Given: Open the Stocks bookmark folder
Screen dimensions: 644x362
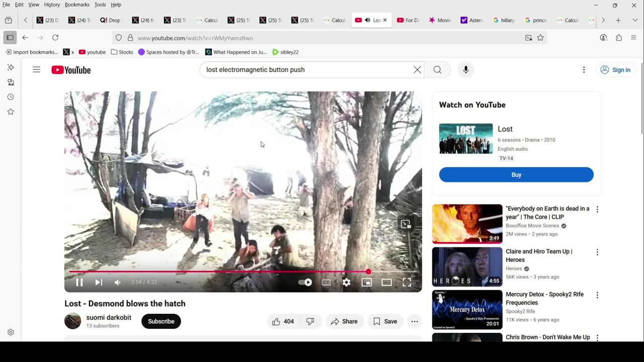Looking at the screenshot, I should pos(122,52).
